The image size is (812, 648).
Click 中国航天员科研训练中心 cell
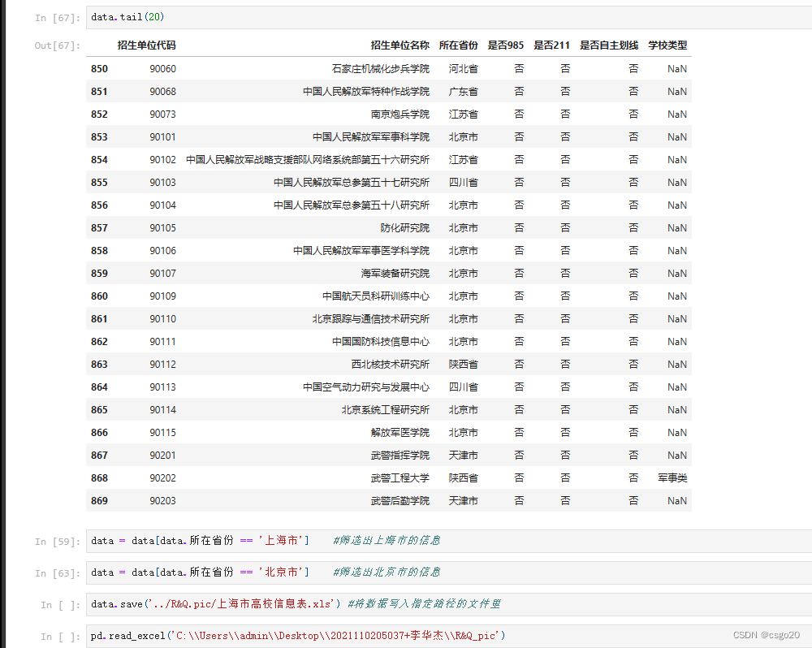pos(376,296)
